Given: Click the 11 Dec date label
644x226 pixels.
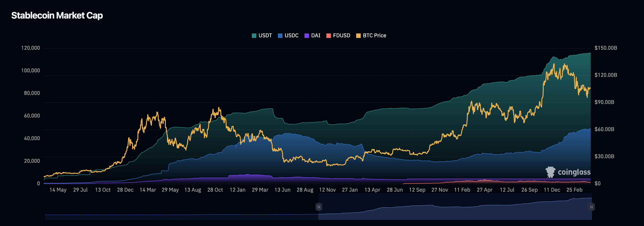Looking at the screenshot, I should 552,190.
